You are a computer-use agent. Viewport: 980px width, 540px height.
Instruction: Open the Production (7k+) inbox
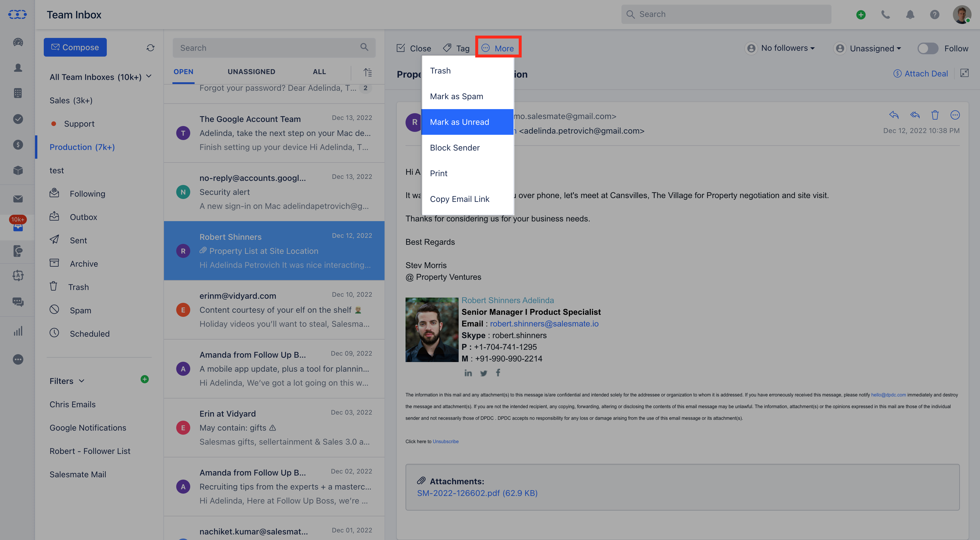[x=82, y=147]
